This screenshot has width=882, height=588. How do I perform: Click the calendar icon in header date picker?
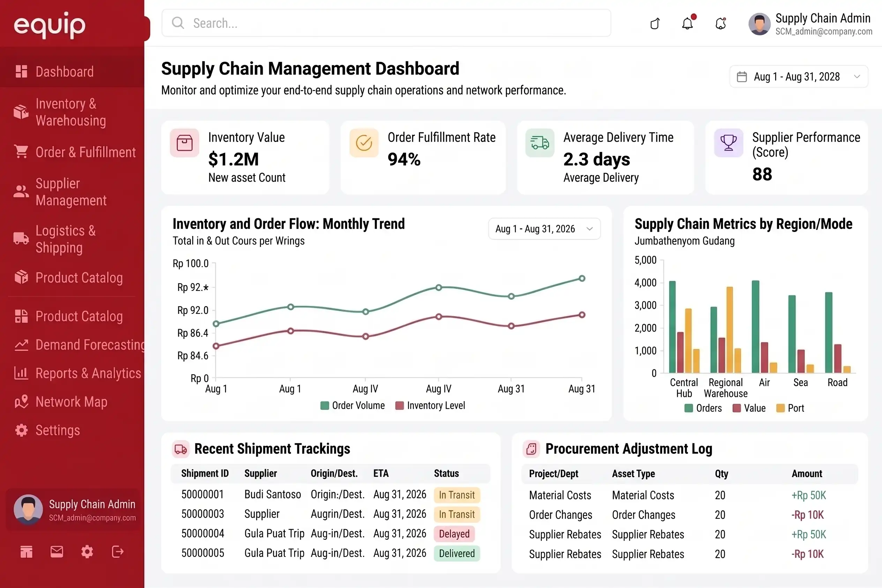click(742, 77)
